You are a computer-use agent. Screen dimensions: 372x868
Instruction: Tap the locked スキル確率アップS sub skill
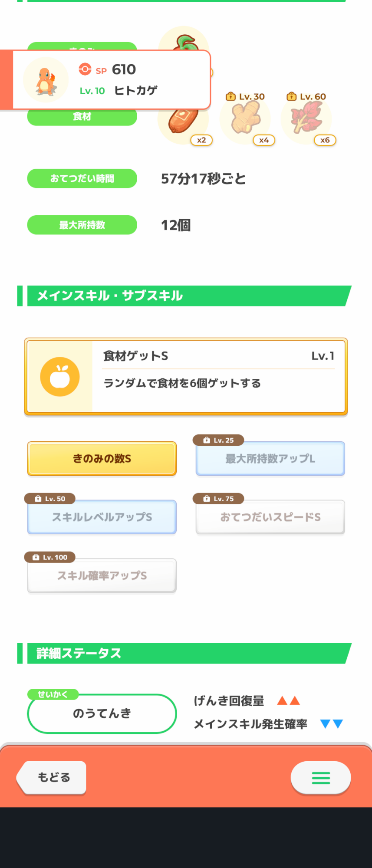tap(102, 575)
